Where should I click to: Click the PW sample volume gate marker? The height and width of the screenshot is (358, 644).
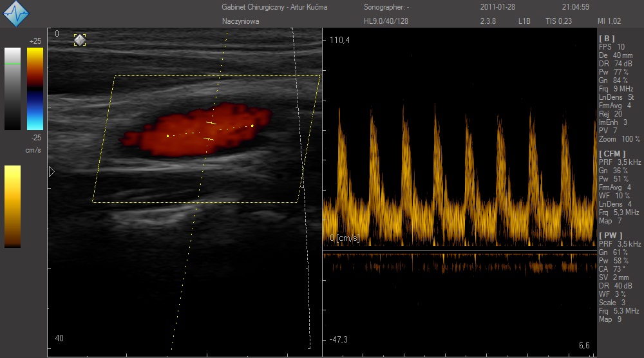click(211, 131)
